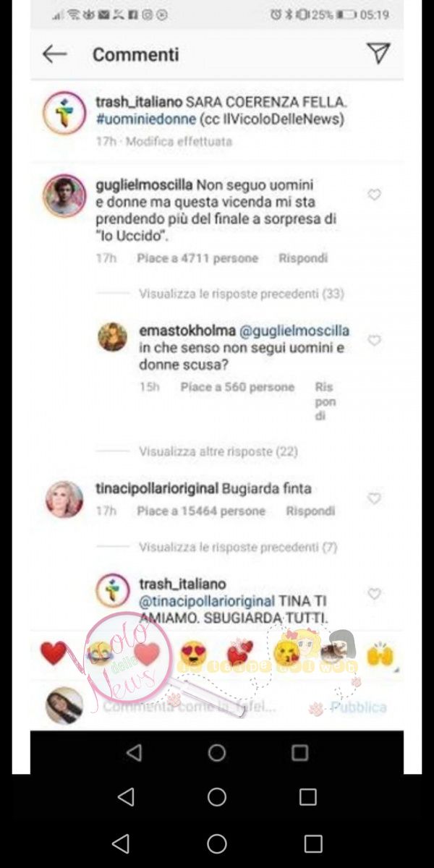
Task: Reply to tinacipollarioriginal's Bugiarda finta comment
Action: (310, 511)
